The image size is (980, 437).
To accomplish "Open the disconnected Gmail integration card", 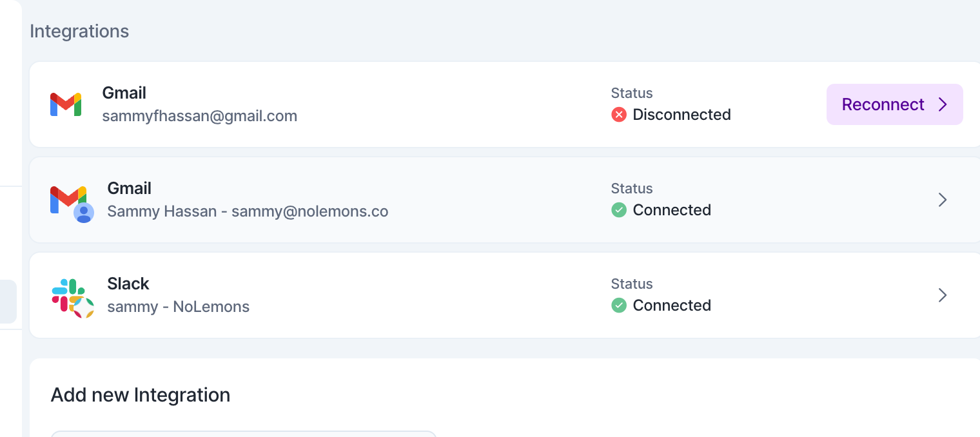I will [505, 104].
